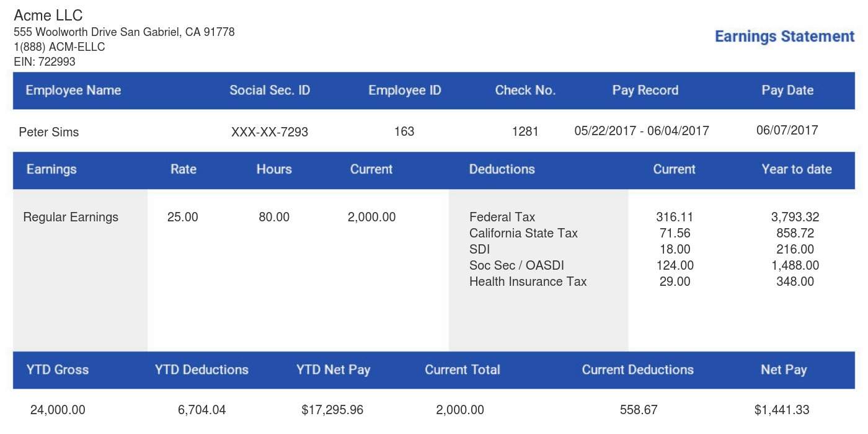
Task: Click the Employee Name column header
Action: click(x=73, y=90)
